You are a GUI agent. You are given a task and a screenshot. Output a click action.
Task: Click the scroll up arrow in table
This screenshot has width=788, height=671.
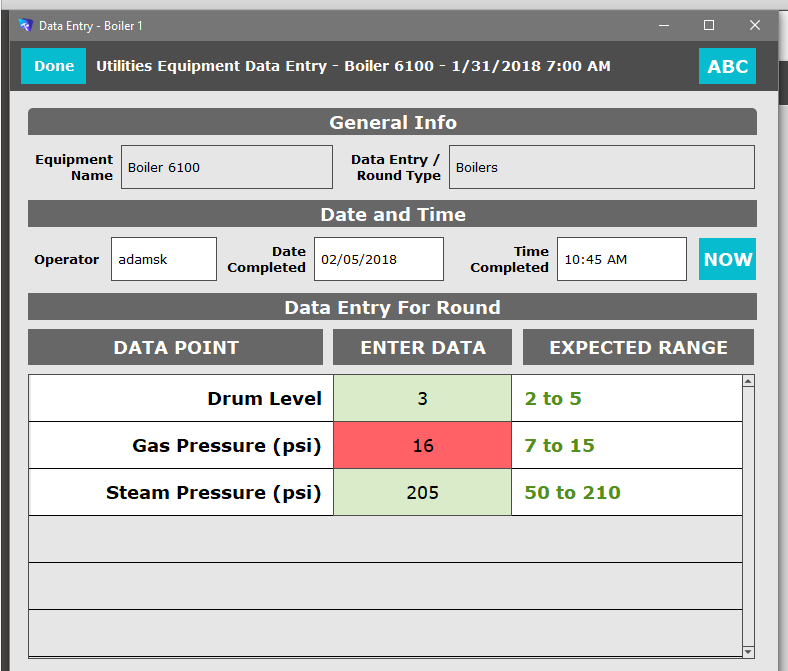click(748, 381)
